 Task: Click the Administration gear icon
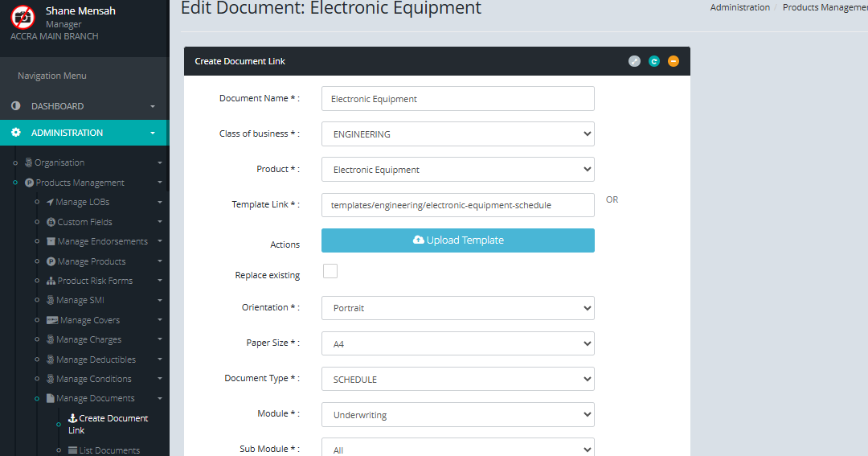tap(16, 133)
